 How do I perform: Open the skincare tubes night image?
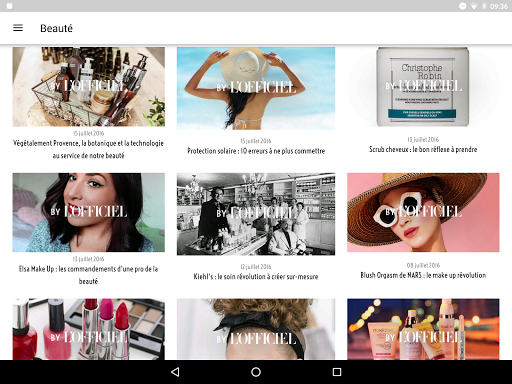point(423,329)
